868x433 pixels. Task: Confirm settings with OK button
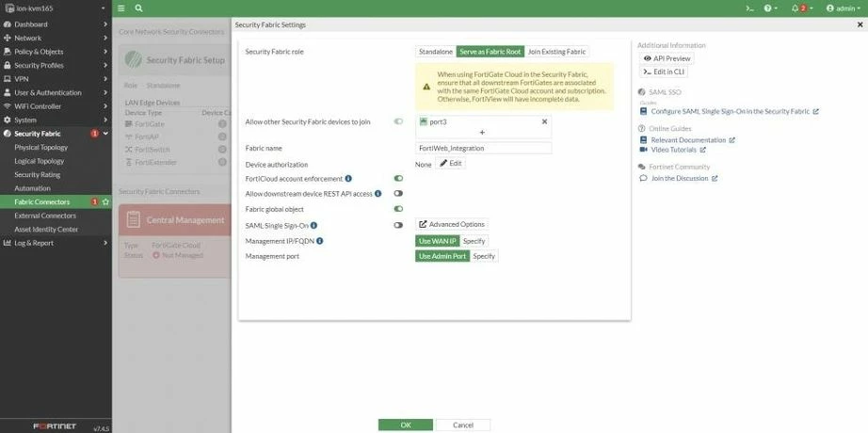click(x=406, y=425)
